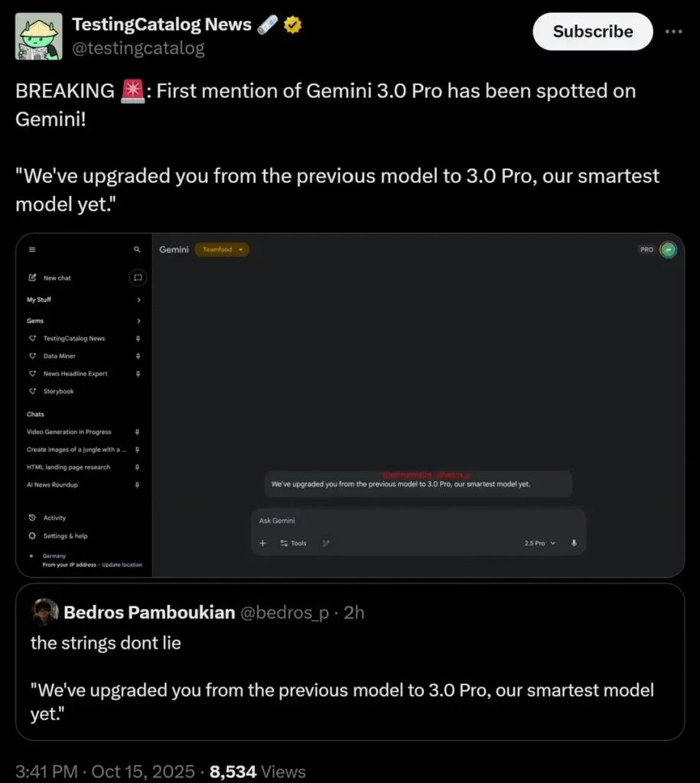
Task: Open the three-dot more menu on tweet
Action: coord(673,31)
